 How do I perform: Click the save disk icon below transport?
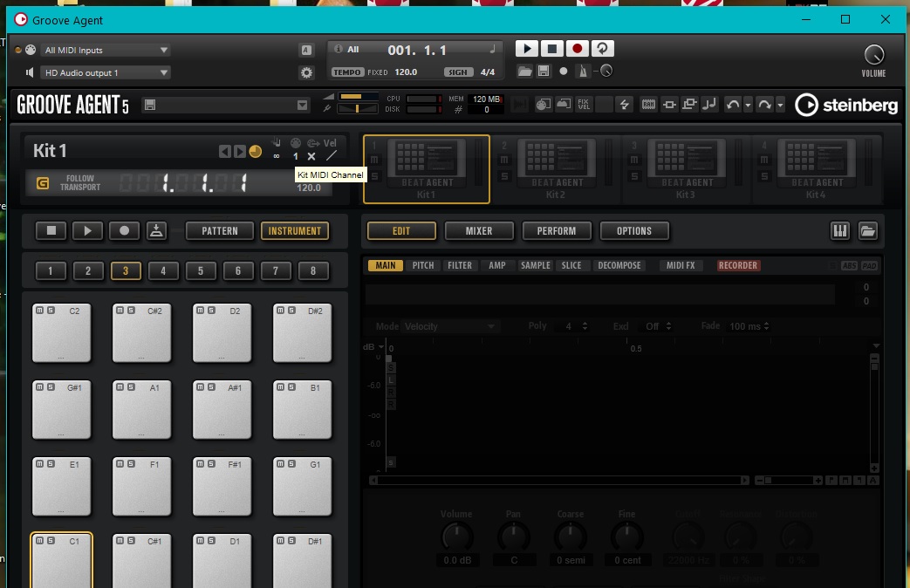click(x=544, y=71)
